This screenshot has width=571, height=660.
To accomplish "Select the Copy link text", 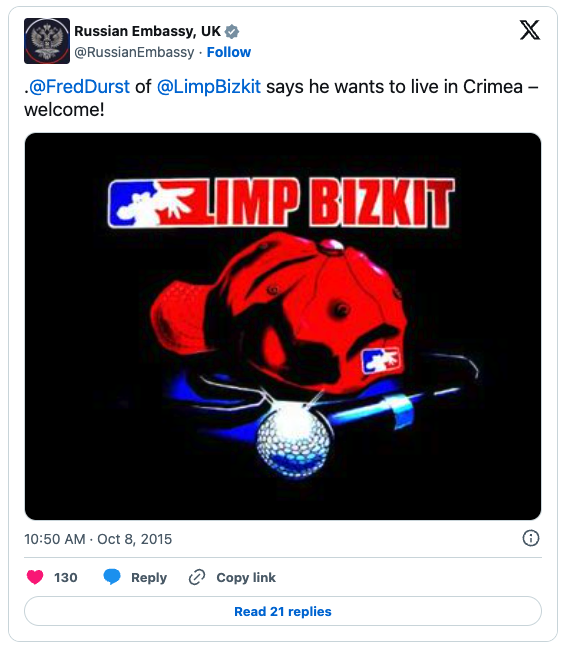I will (x=246, y=578).
